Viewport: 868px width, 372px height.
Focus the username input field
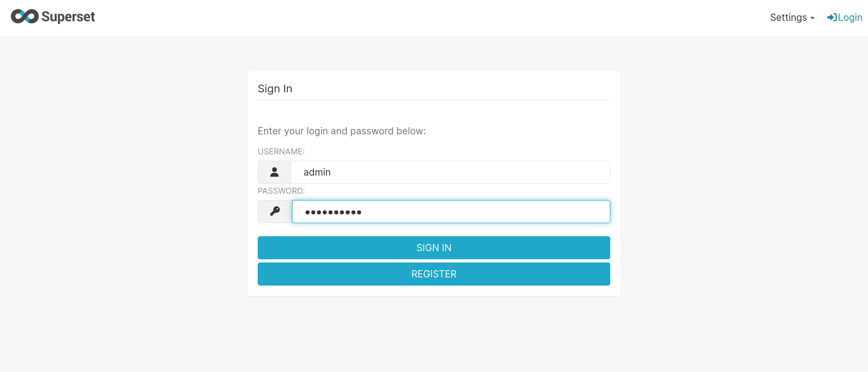pyautogui.click(x=452, y=172)
